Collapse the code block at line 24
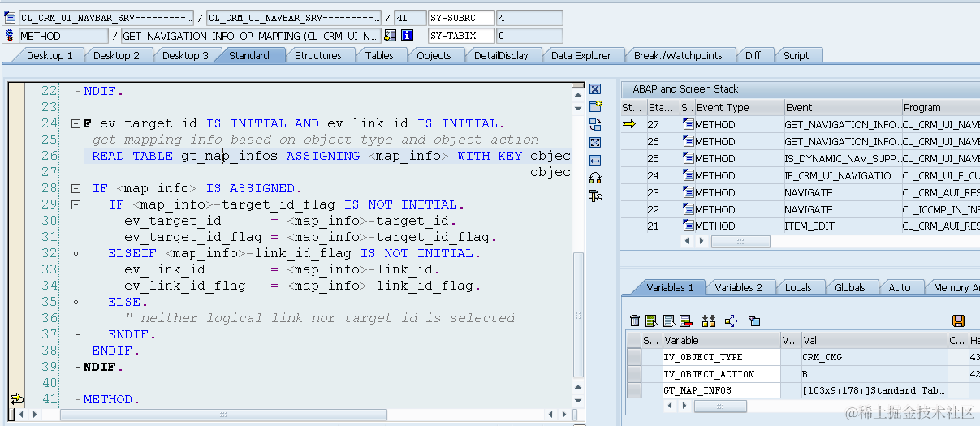The height and width of the screenshot is (426, 980). (76, 123)
